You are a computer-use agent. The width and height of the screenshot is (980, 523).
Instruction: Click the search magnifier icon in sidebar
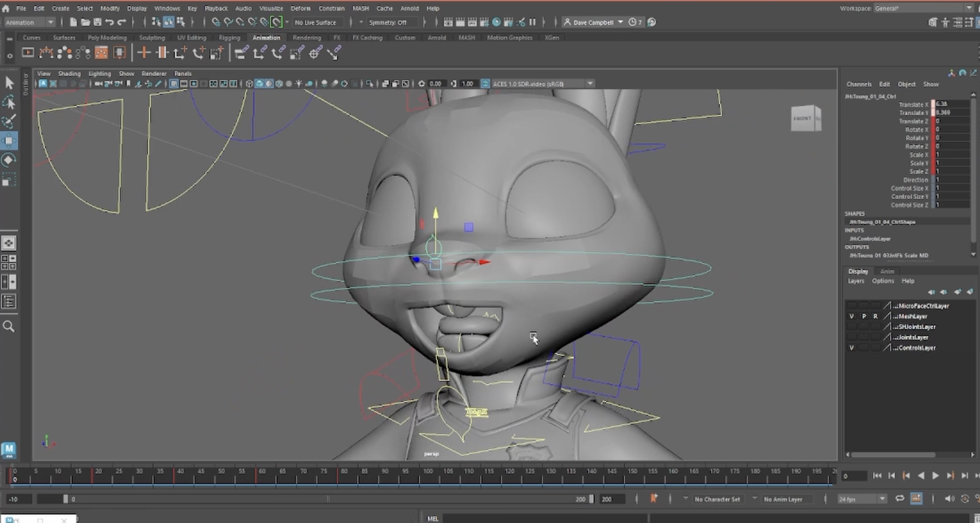click(x=9, y=326)
